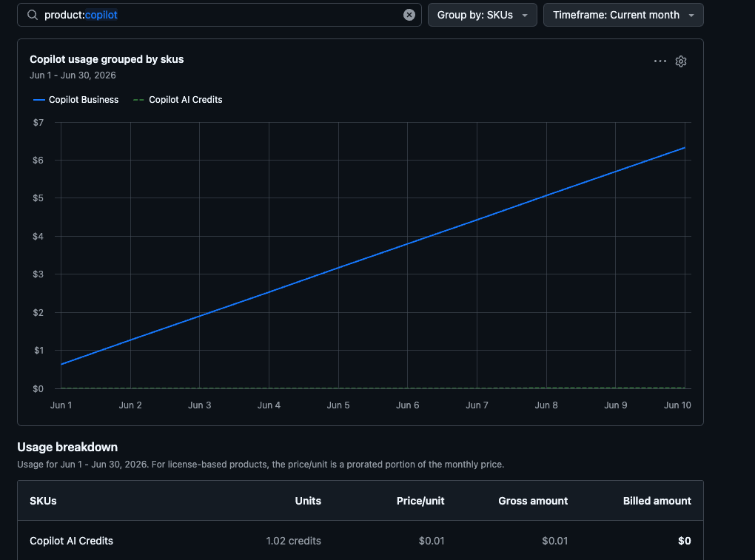
Task: Click the Price/unit column header
Action: tap(420, 501)
